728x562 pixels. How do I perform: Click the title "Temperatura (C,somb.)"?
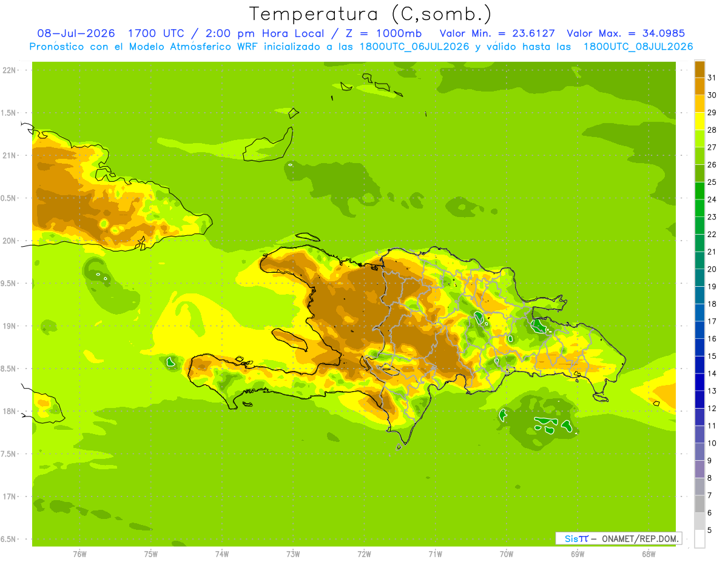370,15
